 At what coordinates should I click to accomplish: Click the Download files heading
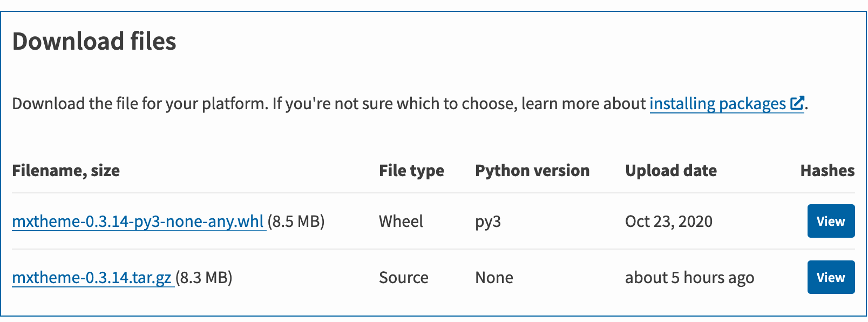point(94,42)
